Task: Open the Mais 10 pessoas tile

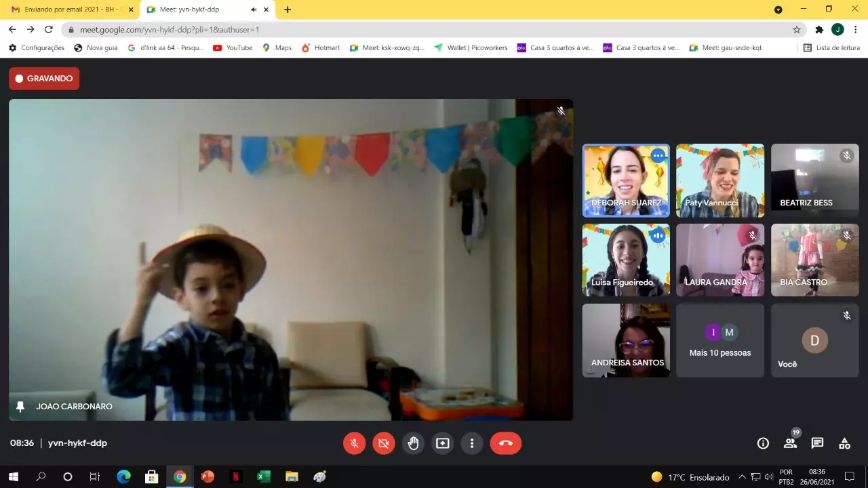Action: coord(720,340)
